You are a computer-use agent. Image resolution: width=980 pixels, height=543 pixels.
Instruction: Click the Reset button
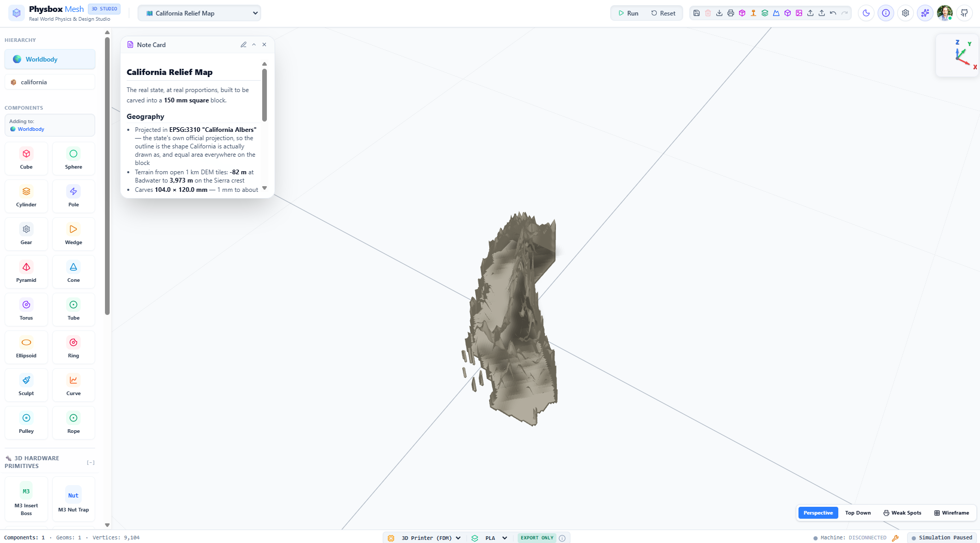[664, 13]
